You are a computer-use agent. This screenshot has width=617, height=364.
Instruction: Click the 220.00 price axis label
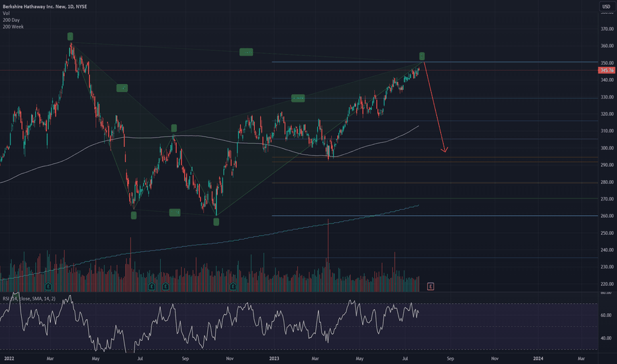tap(607, 284)
